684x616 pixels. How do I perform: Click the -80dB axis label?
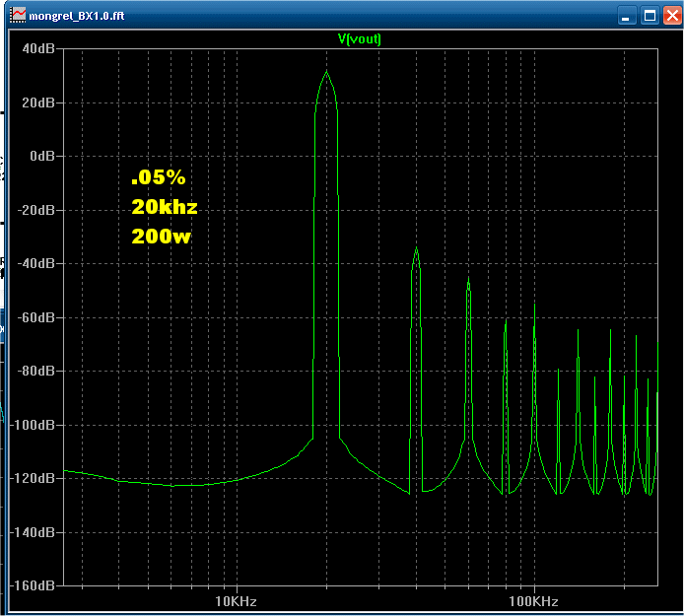click(35, 371)
